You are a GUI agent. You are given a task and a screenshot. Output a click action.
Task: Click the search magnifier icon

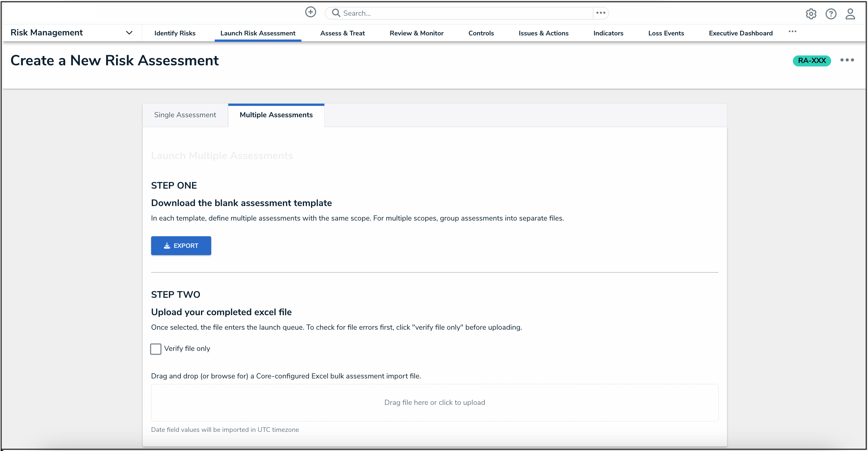(336, 13)
